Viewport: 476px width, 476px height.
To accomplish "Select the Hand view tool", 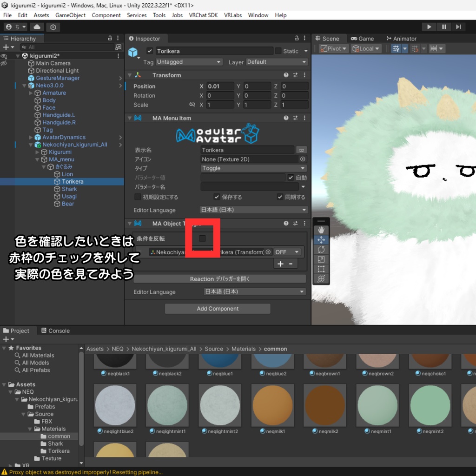I will click(321, 230).
